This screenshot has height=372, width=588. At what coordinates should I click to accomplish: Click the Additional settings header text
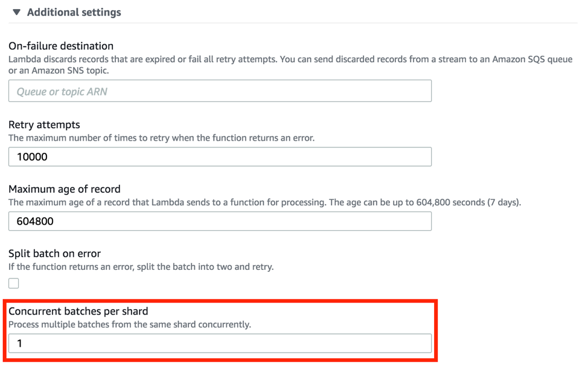[x=73, y=11]
